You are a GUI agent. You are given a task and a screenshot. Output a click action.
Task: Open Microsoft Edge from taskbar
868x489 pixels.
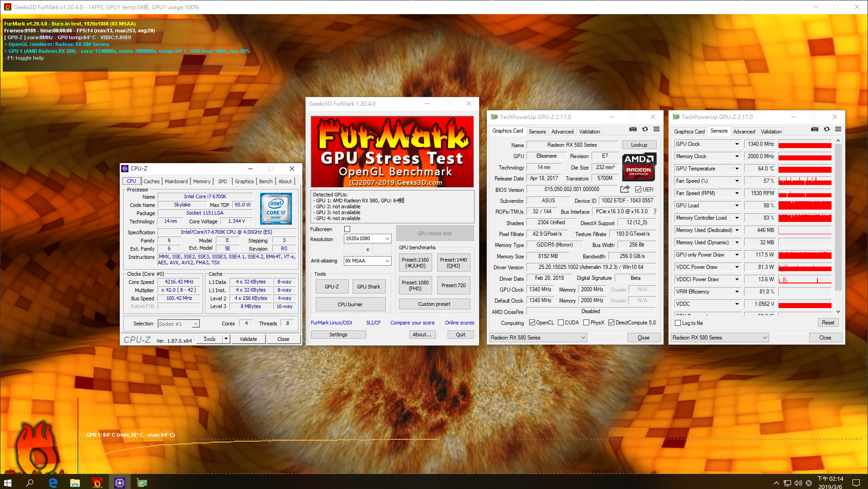click(x=53, y=482)
